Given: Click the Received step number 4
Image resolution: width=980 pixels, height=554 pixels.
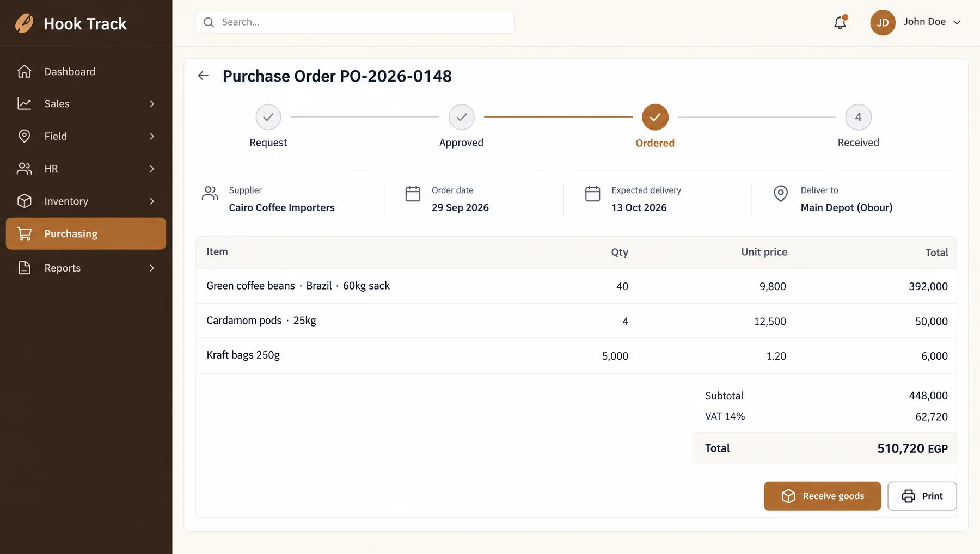Looking at the screenshot, I should (858, 117).
